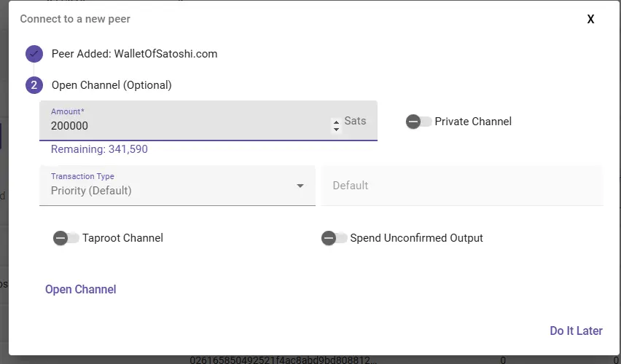Click the Spend Unconfirmed Output label text
This screenshot has width=621, height=364.
[417, 238]
